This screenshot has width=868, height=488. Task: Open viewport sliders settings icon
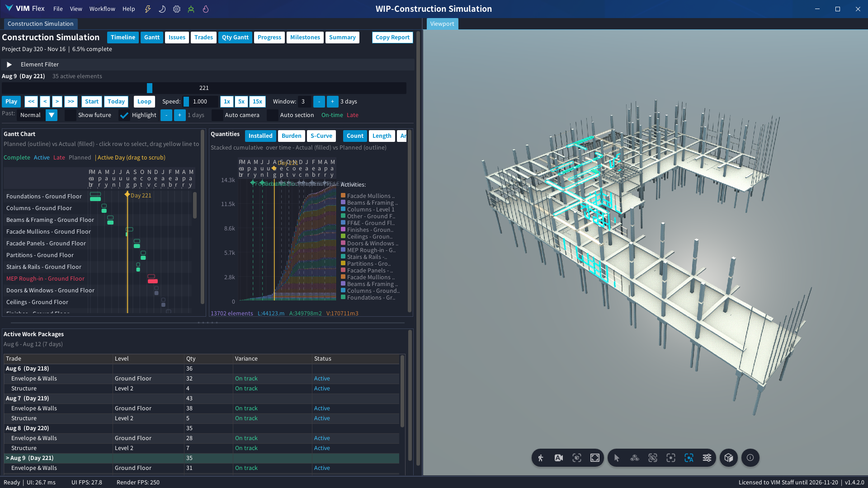point(707,458)
